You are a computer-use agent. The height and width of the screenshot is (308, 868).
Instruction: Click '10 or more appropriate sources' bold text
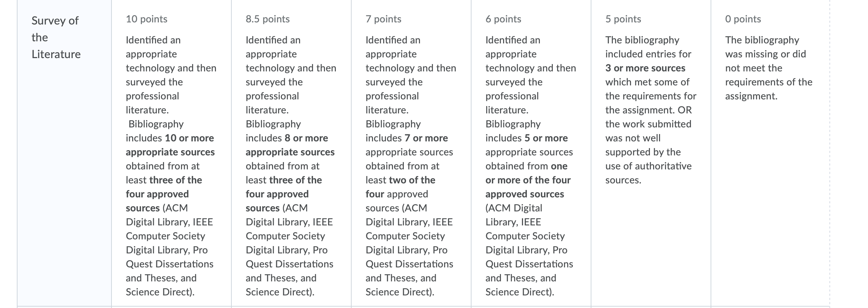170,145
